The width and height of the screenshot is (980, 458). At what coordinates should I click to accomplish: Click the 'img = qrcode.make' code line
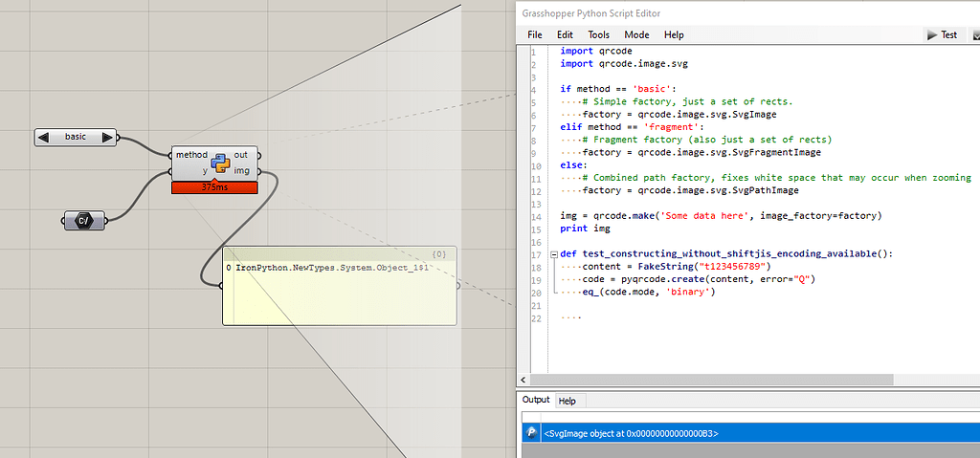(x=721, y=215)
